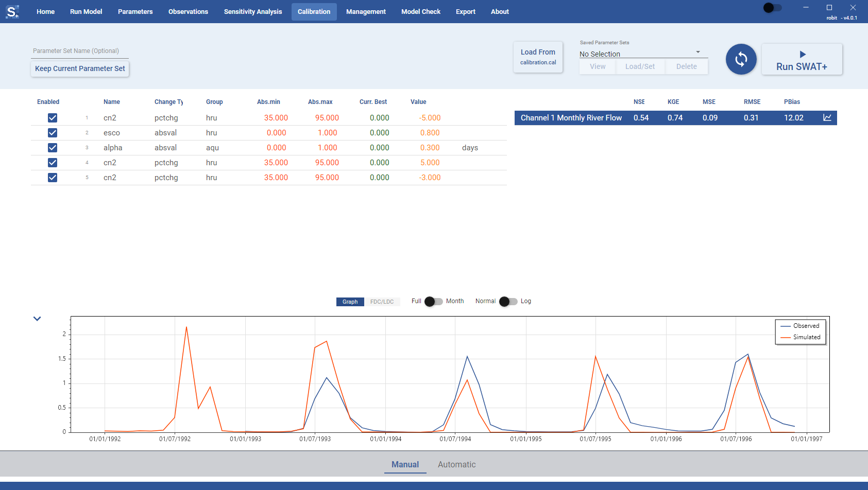Open the Parameters menu

tap(135, 12)
